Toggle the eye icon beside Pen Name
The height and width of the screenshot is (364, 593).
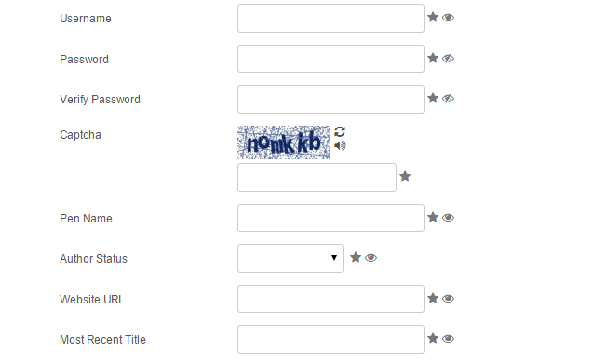tap(448, 218)
